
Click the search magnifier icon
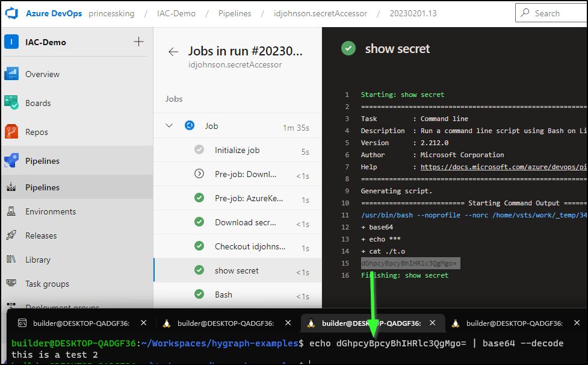tap(525, 13)
